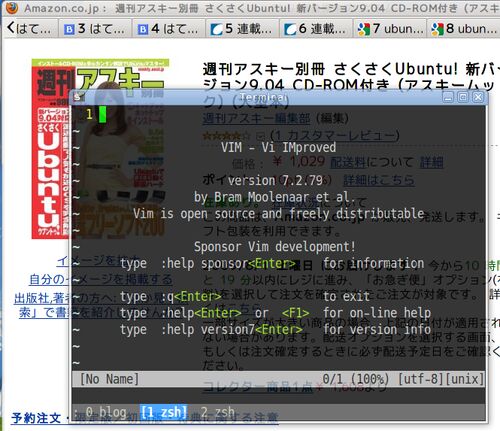Click the "Sponsor Vim development!" line
Viewport: 500px width, 431px height.
[x=275, y=247]
